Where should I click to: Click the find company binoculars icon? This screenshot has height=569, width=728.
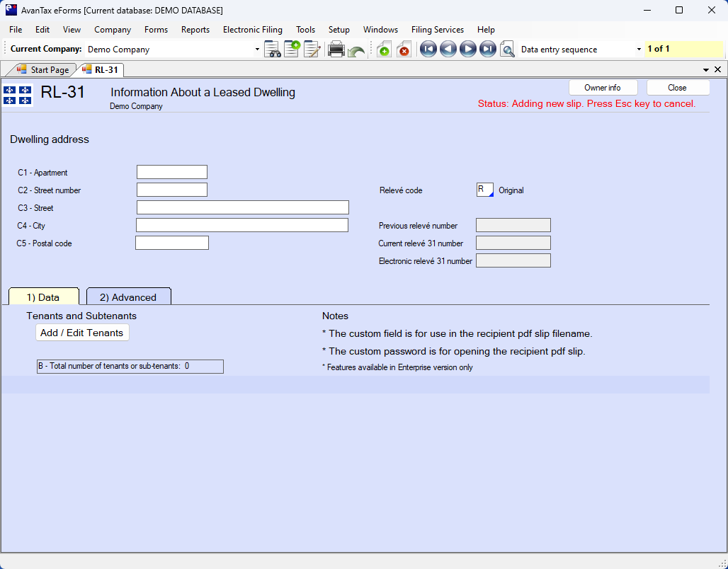272,50
